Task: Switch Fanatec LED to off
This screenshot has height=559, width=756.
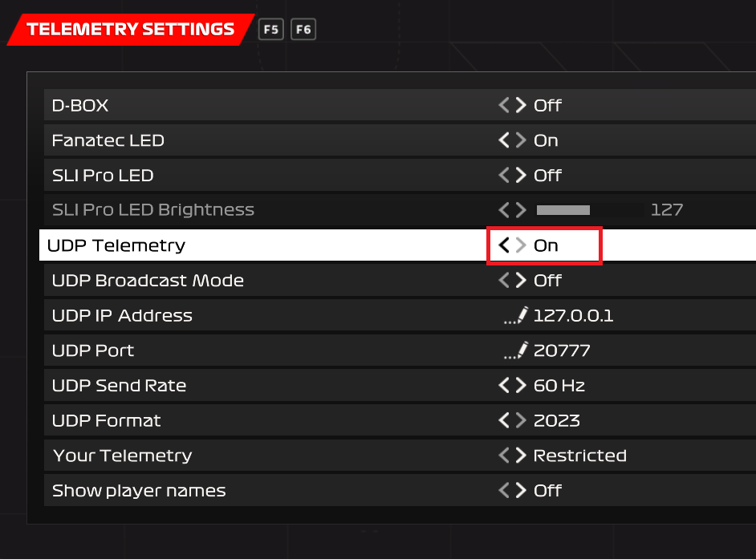Action: point(504,140)
